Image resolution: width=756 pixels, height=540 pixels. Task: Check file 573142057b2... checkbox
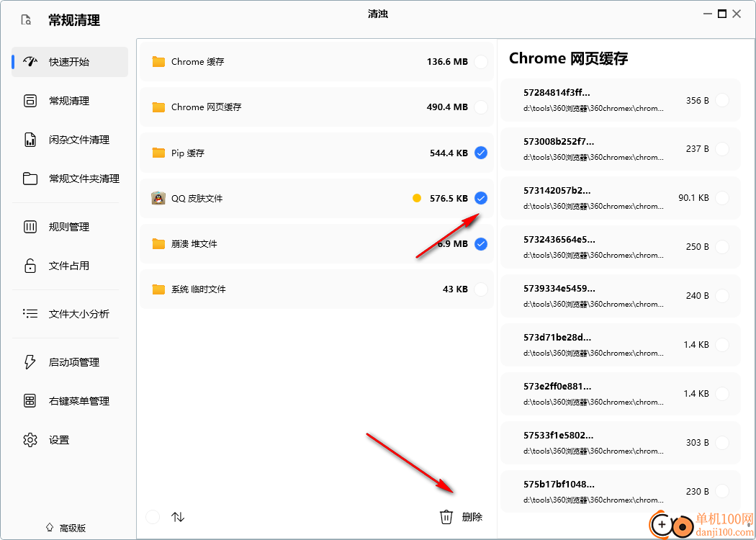click(x=721, y=198)
